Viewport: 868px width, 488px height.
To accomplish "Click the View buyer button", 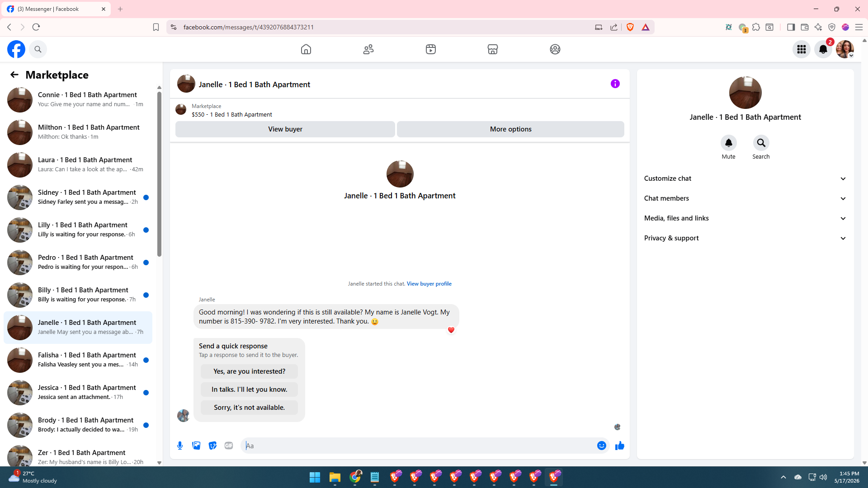I will [x=285, y=129].
